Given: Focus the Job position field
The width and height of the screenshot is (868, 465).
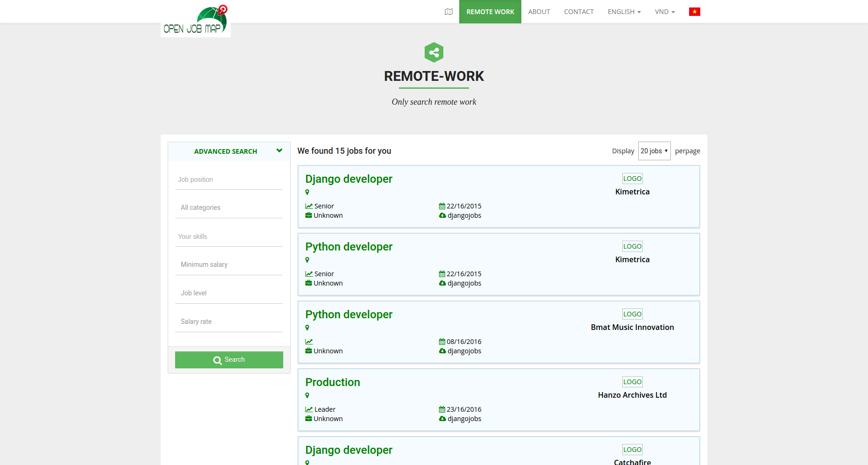Looking at the screenshot, I should [229, 179].
